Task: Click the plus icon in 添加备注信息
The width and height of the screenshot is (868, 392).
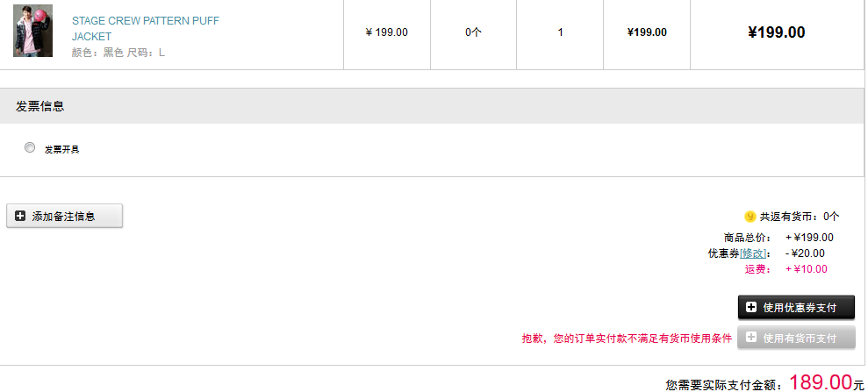Action: [x=20, y=217]
